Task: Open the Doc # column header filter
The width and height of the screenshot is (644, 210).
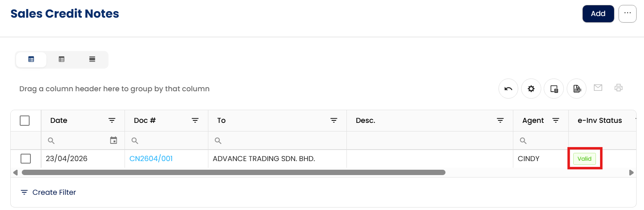Action: click(195, 120)
